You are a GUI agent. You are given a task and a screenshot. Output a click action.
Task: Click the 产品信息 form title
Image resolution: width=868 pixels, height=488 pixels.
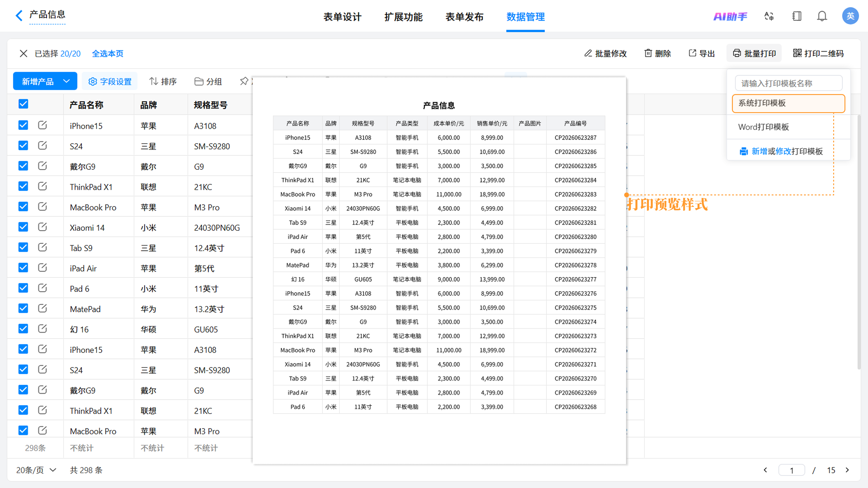pos(47,14)
